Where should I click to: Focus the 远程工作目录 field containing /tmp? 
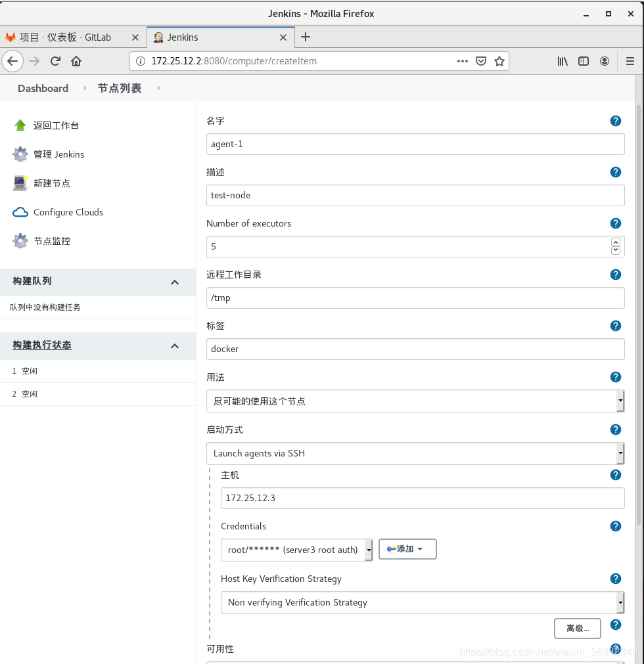click(415, 298)
